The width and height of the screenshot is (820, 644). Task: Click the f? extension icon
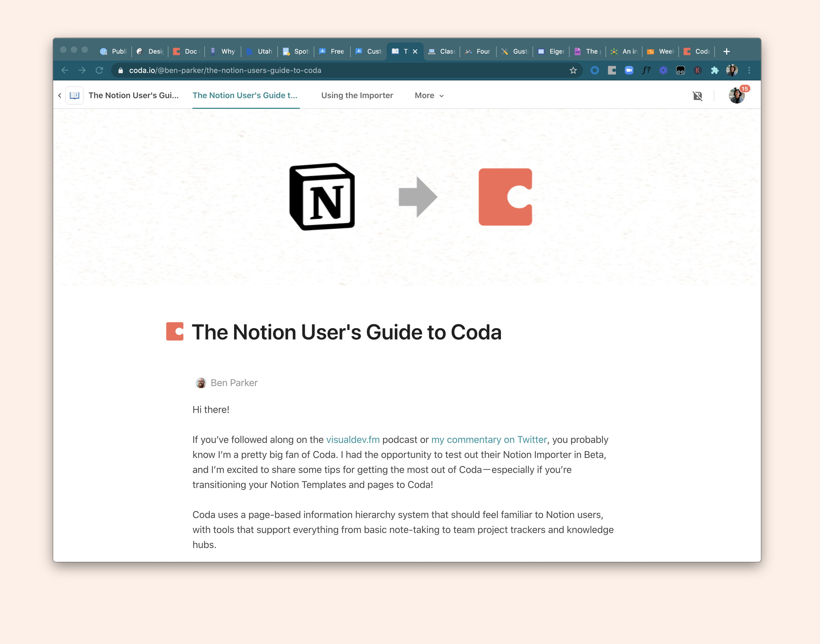click(646, 71)
